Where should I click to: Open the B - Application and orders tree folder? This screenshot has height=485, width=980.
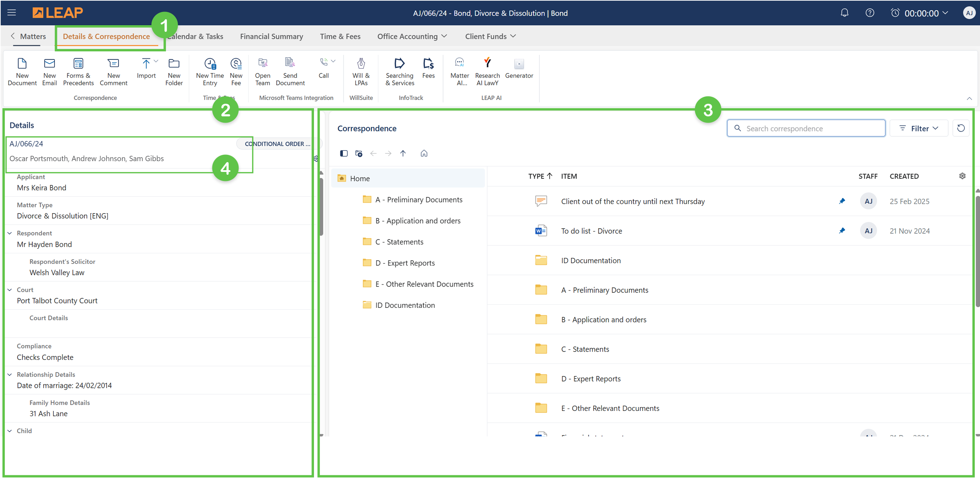click(x=417, y=221)
